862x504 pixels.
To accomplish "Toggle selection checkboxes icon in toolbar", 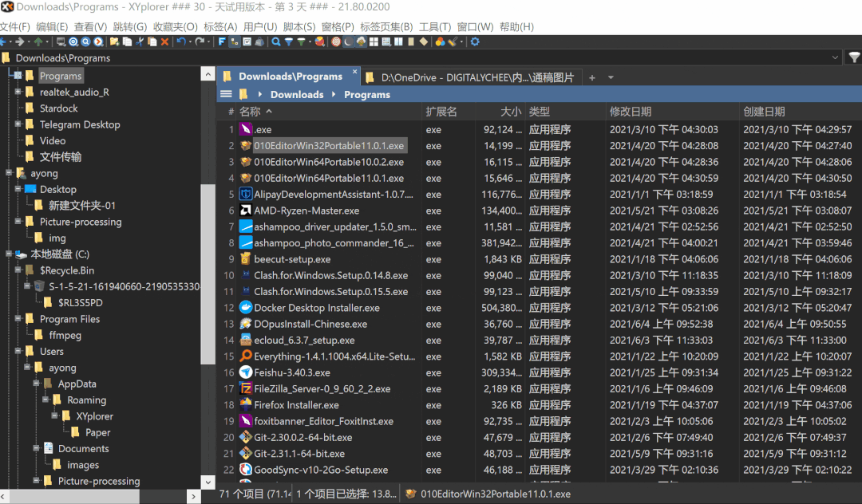I will tap(247, 41).
